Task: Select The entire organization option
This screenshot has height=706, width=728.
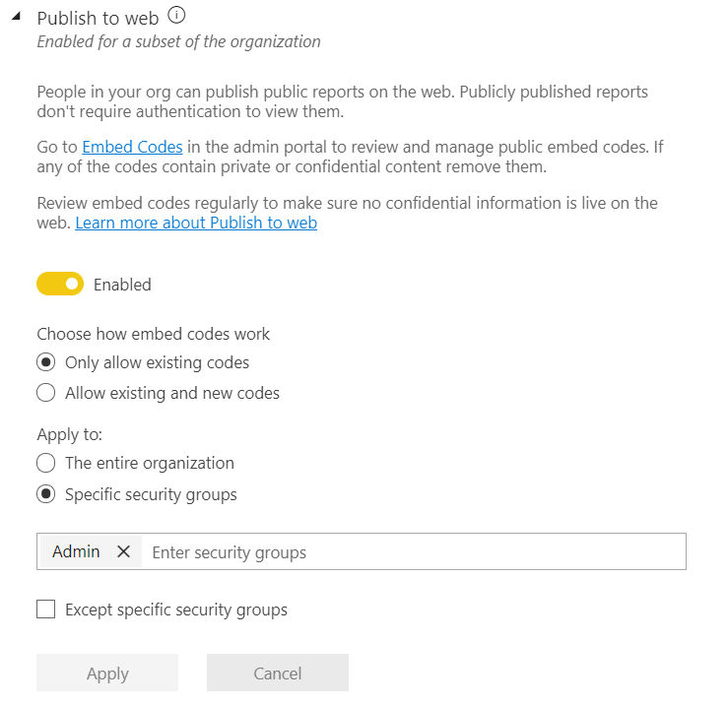Action: point(45,463)
